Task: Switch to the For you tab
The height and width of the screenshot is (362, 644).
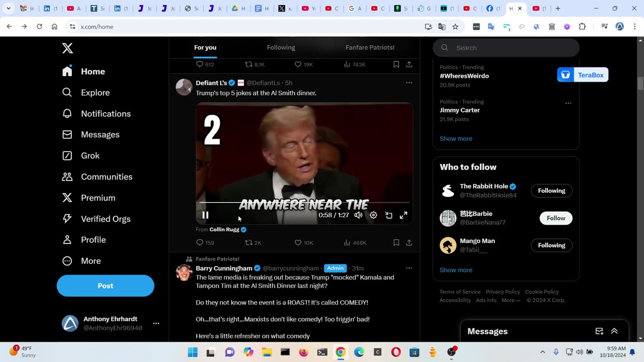Action: pos(205,47)
